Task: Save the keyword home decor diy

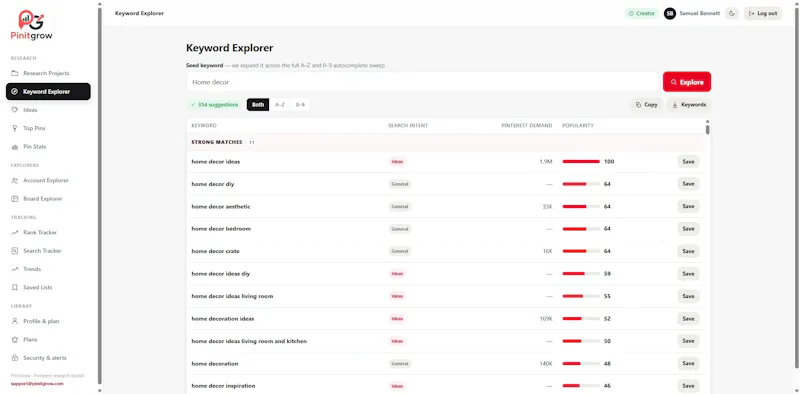Action: click(688, 184)
